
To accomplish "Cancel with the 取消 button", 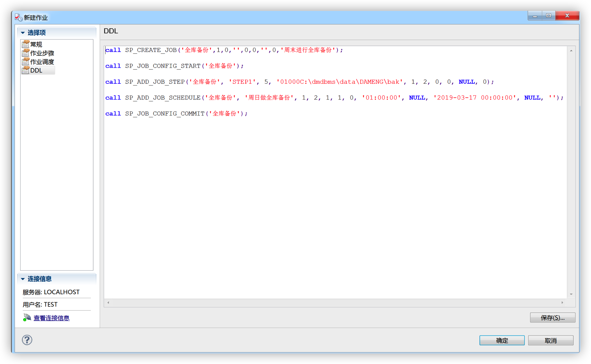I will click(x=551, y=341).
